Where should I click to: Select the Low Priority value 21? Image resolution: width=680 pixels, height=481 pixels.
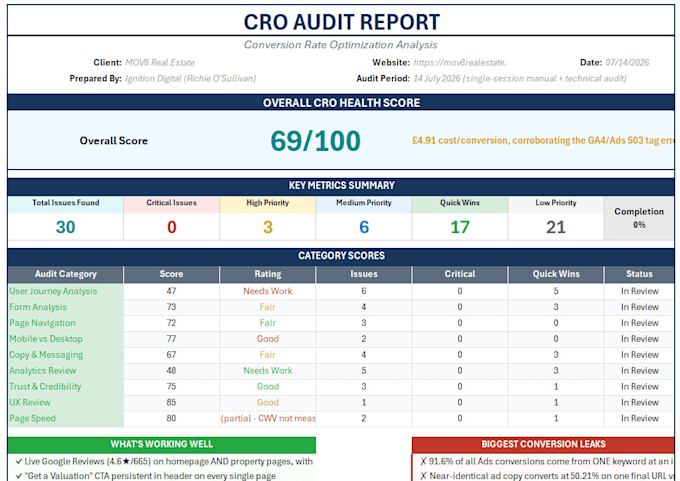point(556,227)
